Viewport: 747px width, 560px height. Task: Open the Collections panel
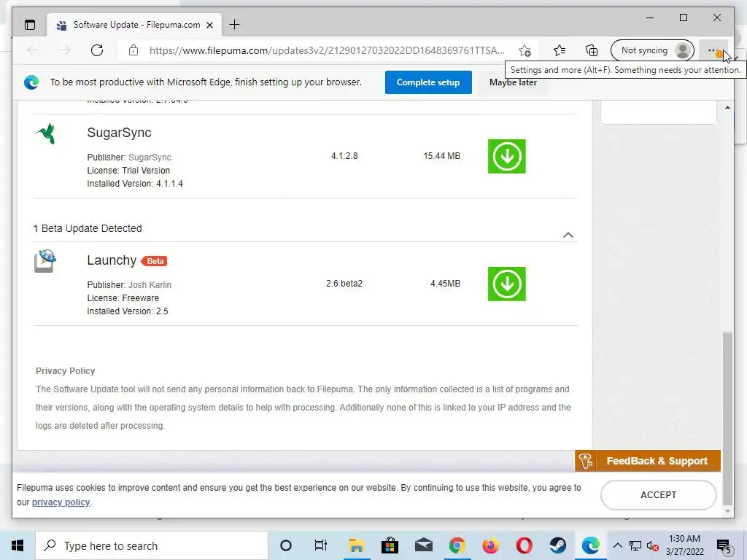[591, 50]
